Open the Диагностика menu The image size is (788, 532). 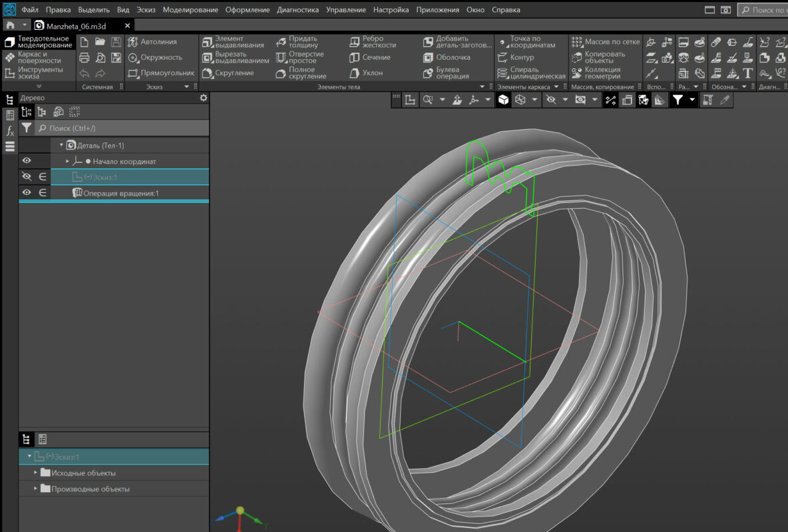(297, 9)
